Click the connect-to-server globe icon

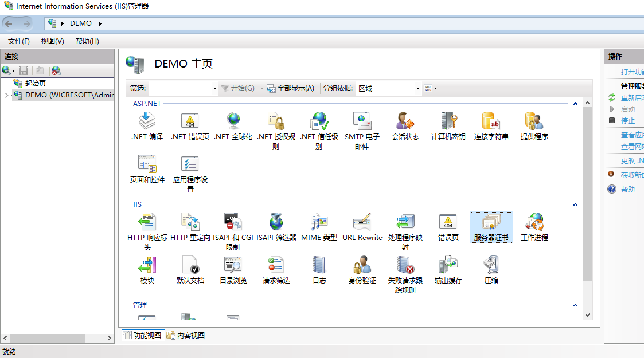pyautogui.click(x=6, y=70)
